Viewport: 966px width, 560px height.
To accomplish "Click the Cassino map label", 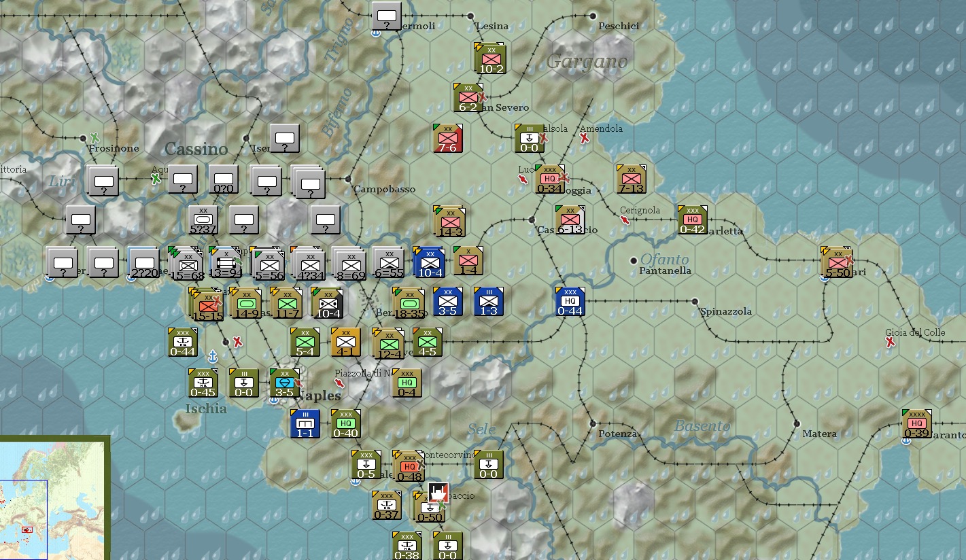I will click(x=196, y=149).
